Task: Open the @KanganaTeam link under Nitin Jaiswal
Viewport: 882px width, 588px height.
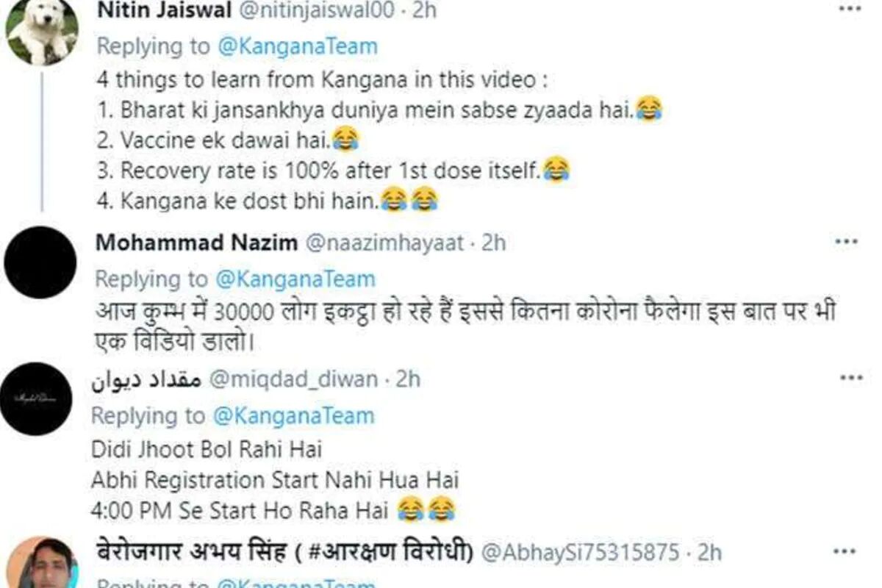Action: coord(297,46)
